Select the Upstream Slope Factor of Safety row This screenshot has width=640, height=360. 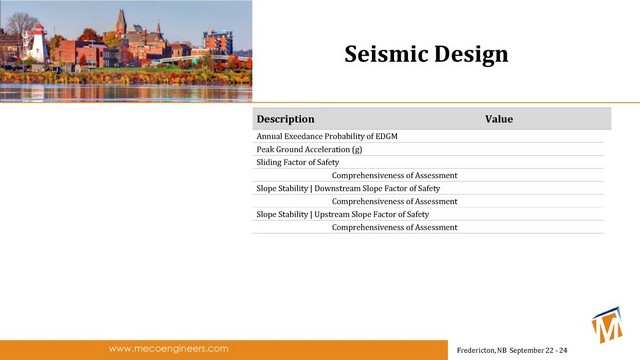pos(428,214)
